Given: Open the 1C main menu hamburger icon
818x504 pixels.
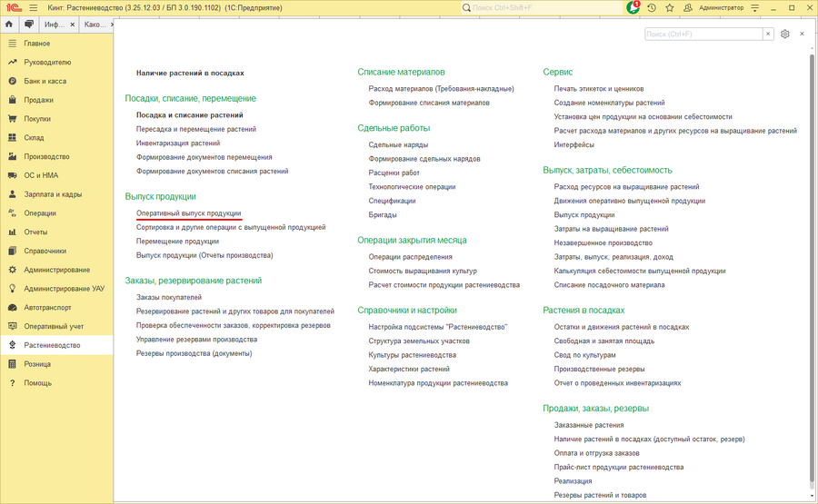Looking at the screenshot, I should (x=34, y=8).
